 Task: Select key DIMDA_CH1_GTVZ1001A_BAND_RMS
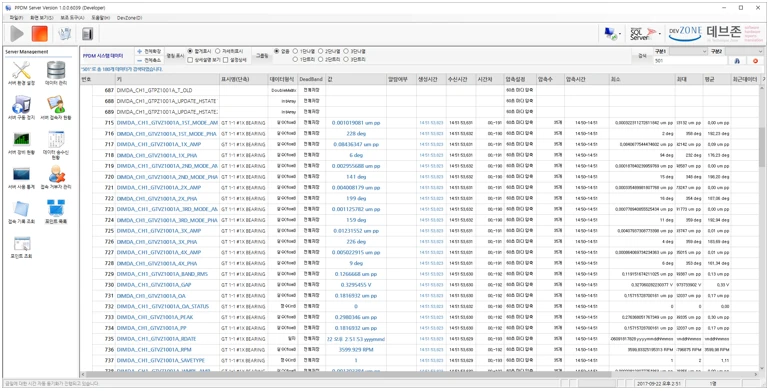(x=162, y=274)
